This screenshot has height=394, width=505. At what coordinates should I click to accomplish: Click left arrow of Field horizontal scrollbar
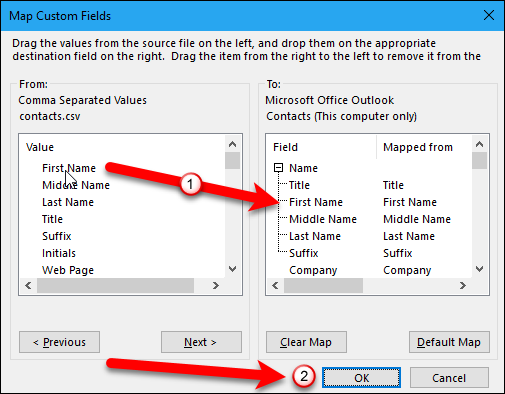coord(275,285)
